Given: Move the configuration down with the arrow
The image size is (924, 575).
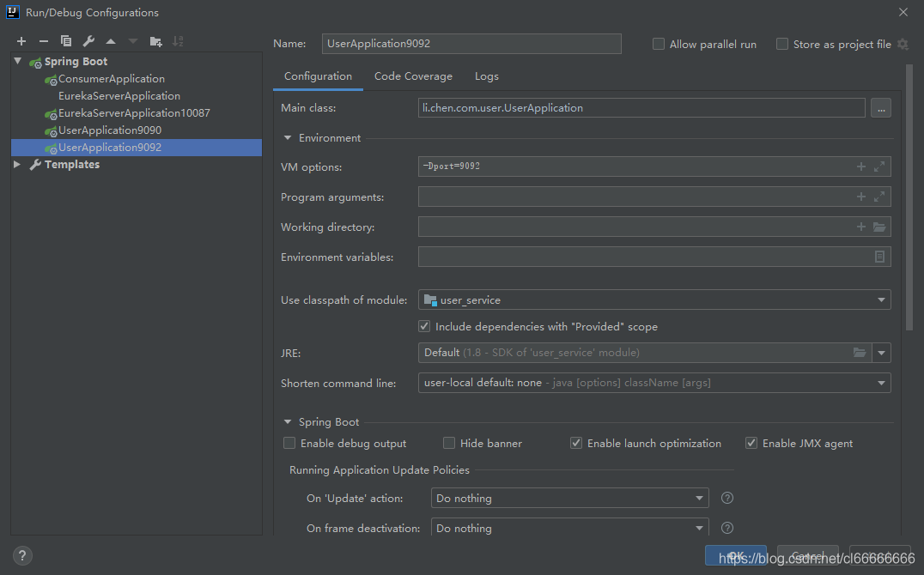Looking at the screenshot, I should tap(133, 41).
